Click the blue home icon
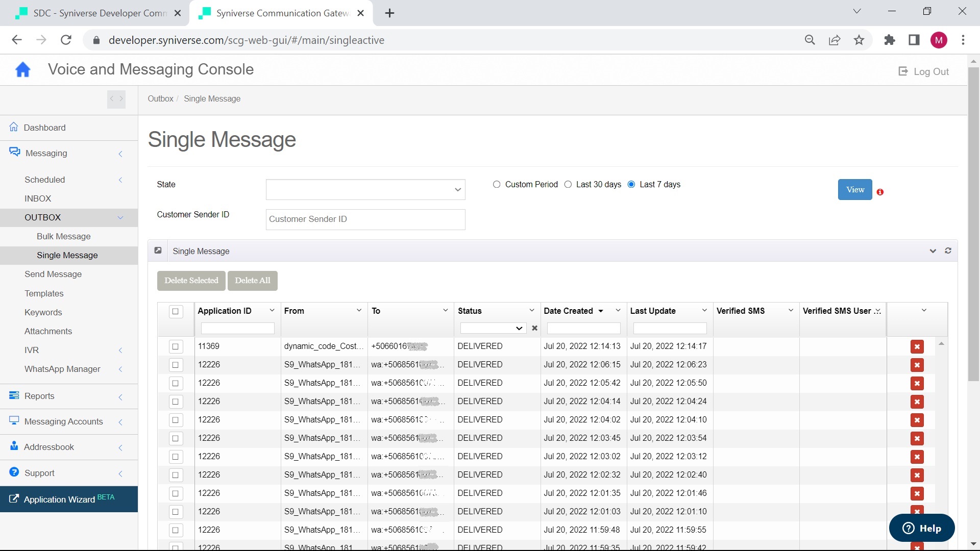The height and width of the screenshot is (551, 980). coord(22,70)
